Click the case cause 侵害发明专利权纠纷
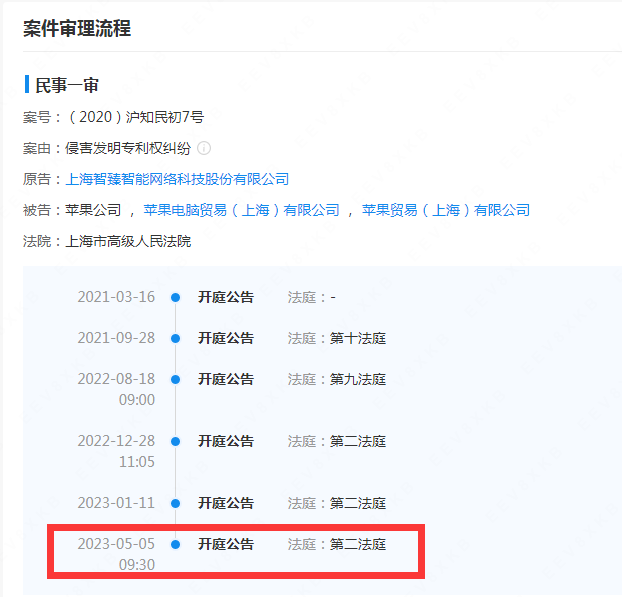Viewport: 622px width, 597px height. pos(128,148)
